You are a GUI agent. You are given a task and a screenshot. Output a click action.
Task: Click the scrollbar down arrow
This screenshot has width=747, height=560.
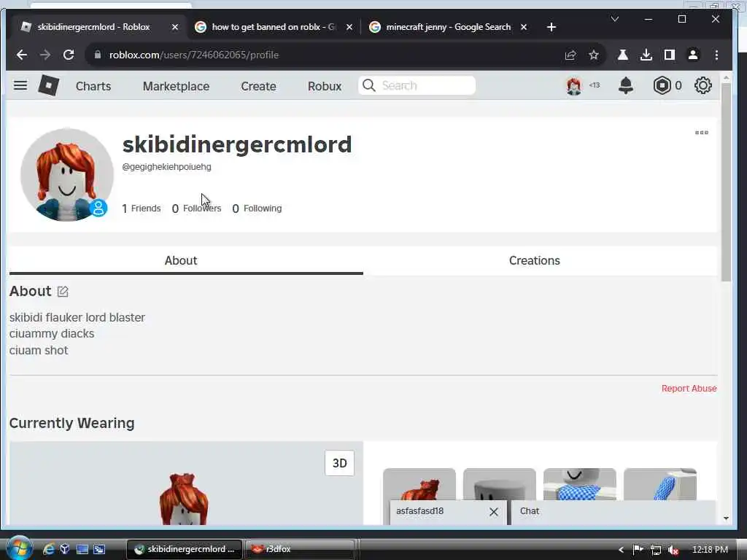pos(726,518)
